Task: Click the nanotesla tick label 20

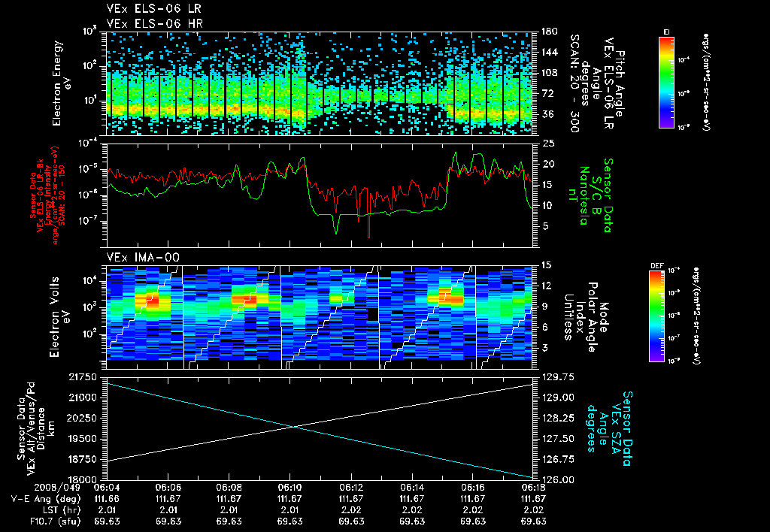Action: [x=549, y=164]
